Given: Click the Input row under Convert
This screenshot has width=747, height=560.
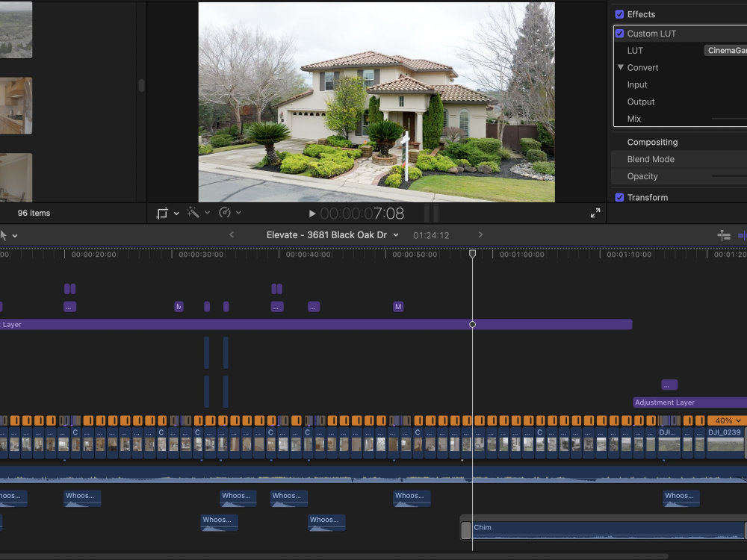Looking at the screenshot, I should coord(679,85).
